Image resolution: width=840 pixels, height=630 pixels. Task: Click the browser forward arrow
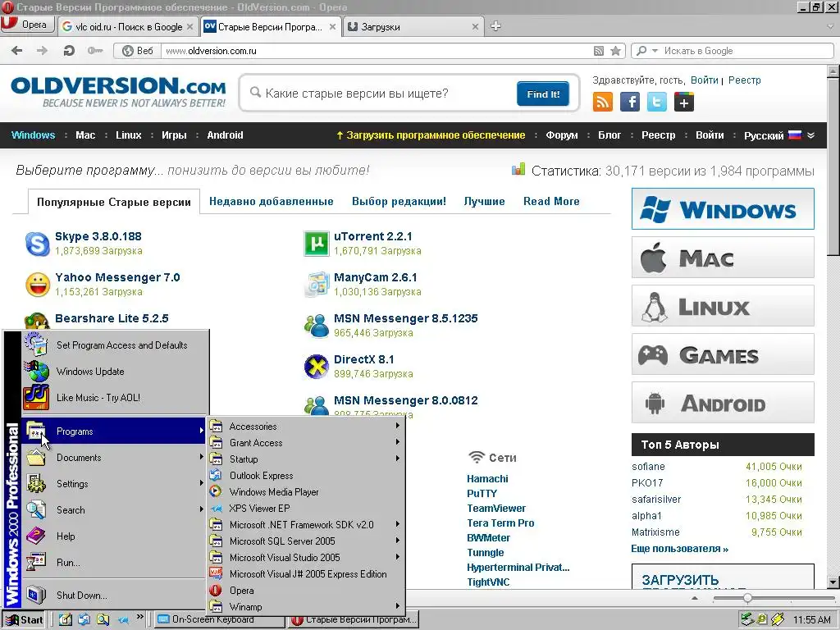pyautogui.click(x=43, y=50)
